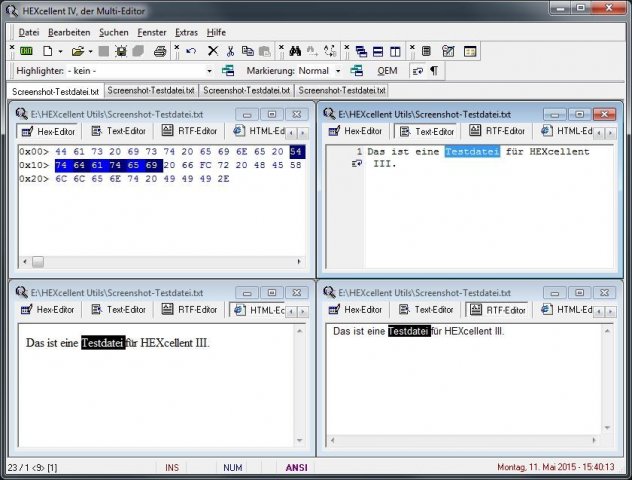Toggle the paragraph mark (¶) display

(433, 71)
